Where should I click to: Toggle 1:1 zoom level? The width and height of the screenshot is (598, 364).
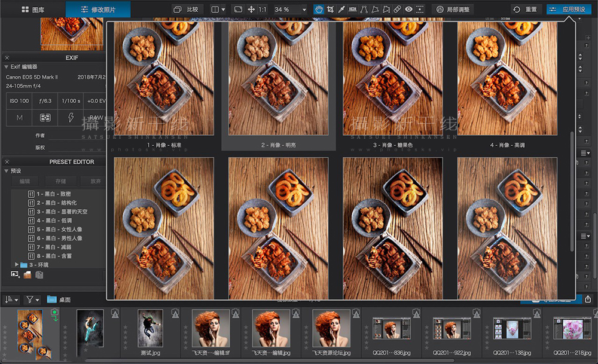[x=263, y=10]
